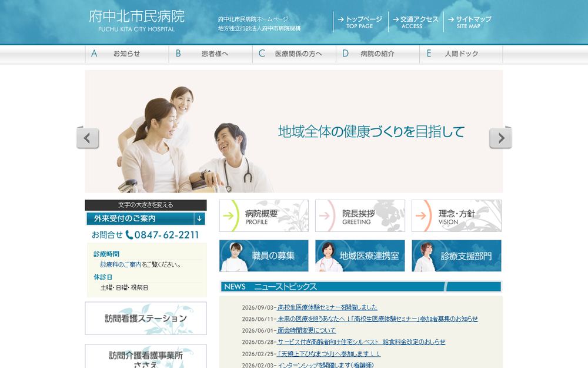Open news インターンシップを開催します(看護師)
The image size is (588, 368).
pyautogui.click(x=326, y=365)
